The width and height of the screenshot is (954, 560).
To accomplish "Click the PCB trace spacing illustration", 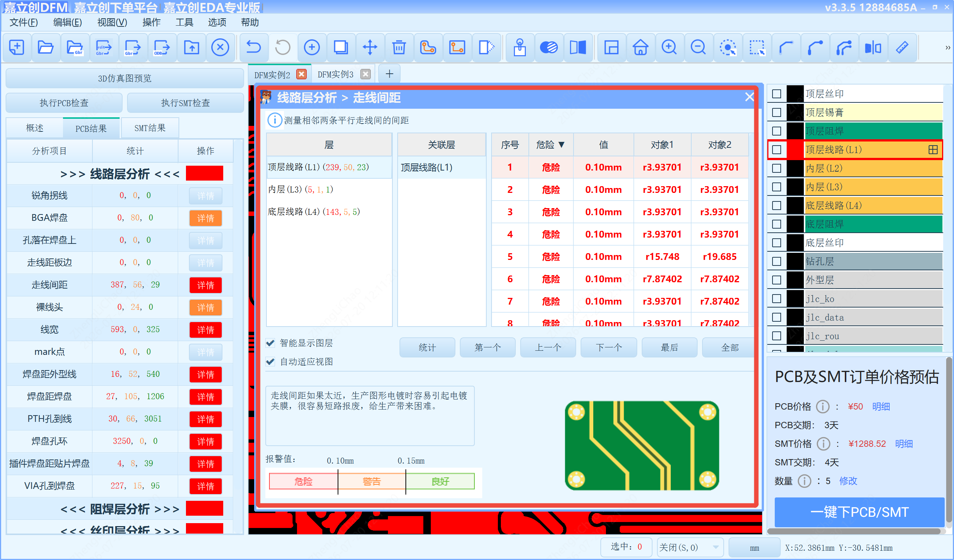I will [642, 446].
